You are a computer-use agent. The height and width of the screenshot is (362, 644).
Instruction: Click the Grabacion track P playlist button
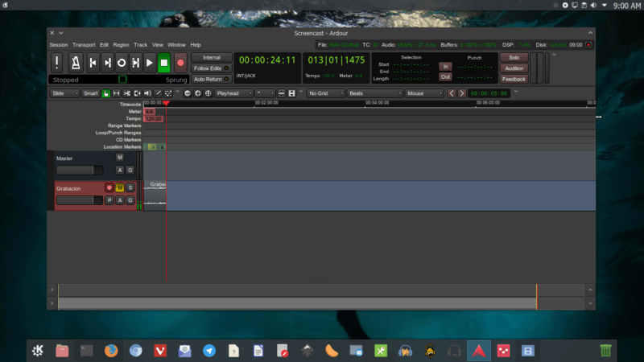[x=109, y=200]
